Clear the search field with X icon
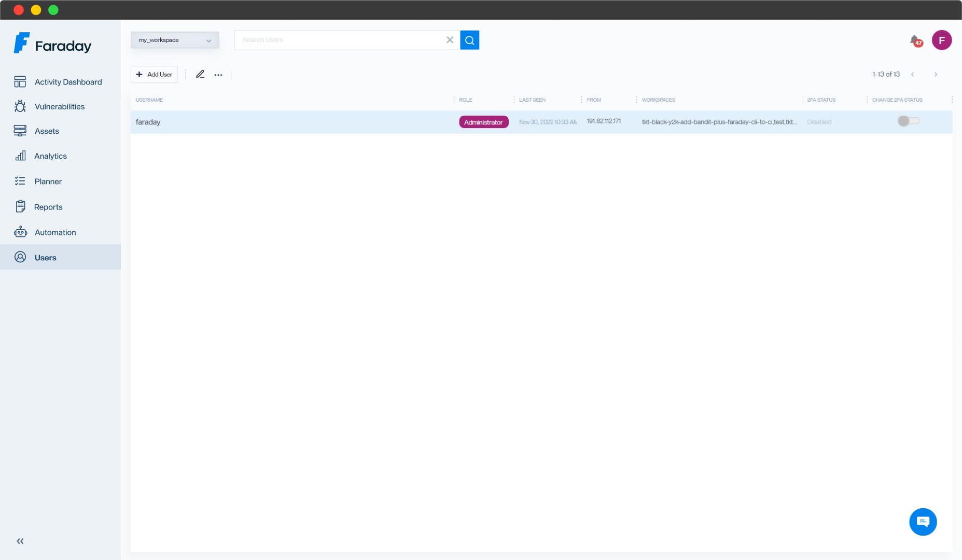 click(450, 40)
